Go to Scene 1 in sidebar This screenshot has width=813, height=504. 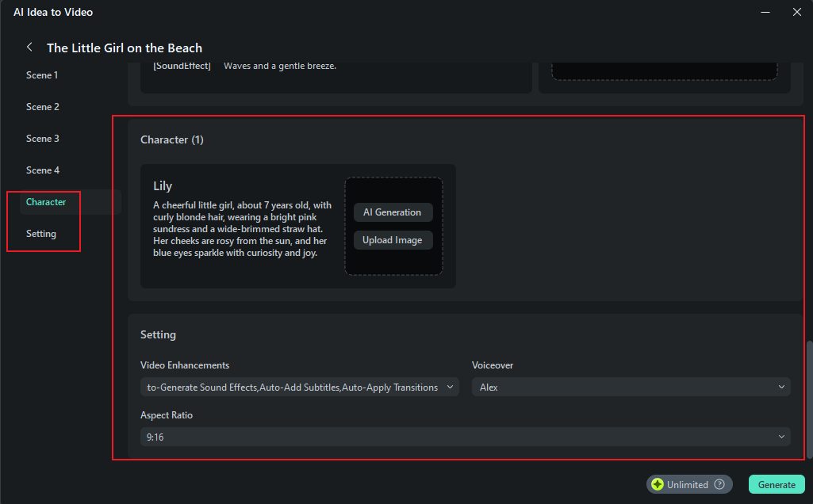point(42,75)
